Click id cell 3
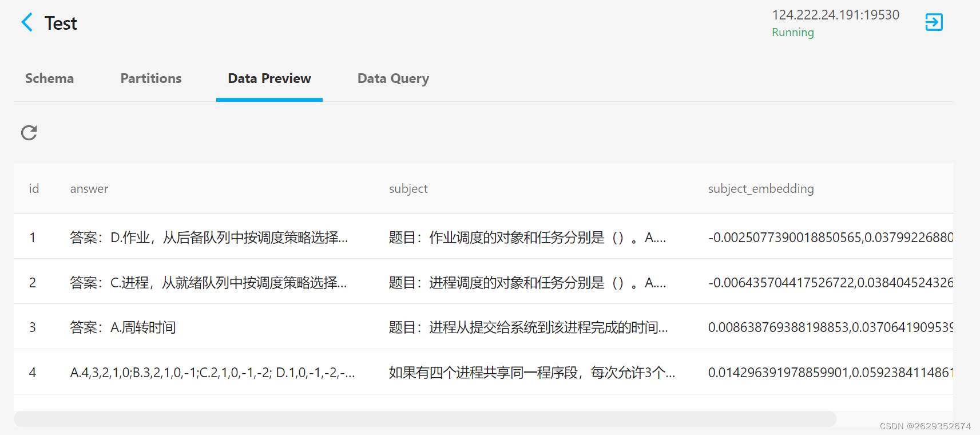 [33, 327]
